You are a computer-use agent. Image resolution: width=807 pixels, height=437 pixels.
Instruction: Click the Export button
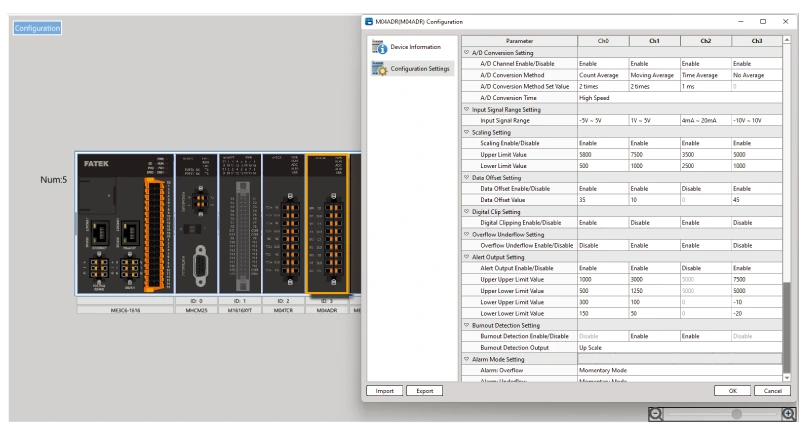click(x=424, y=390)
